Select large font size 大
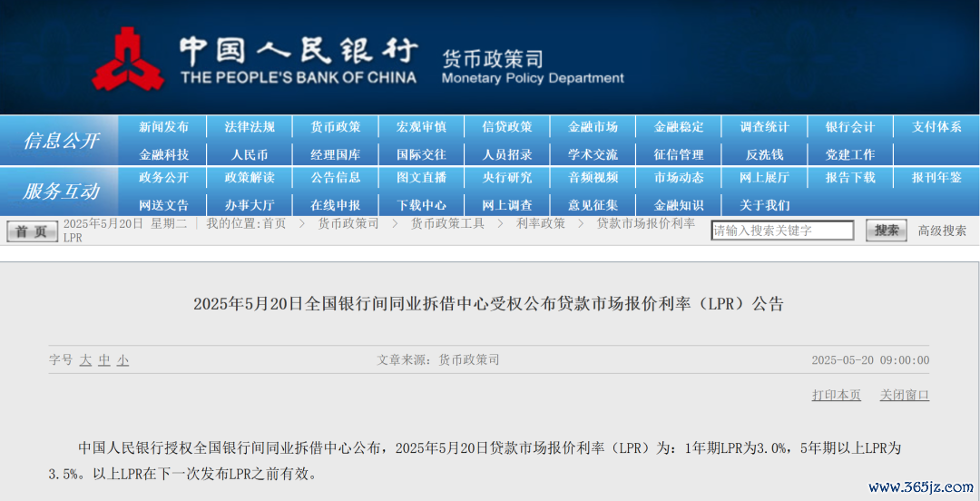Screen dimensions: 980x501 point(85,360)
